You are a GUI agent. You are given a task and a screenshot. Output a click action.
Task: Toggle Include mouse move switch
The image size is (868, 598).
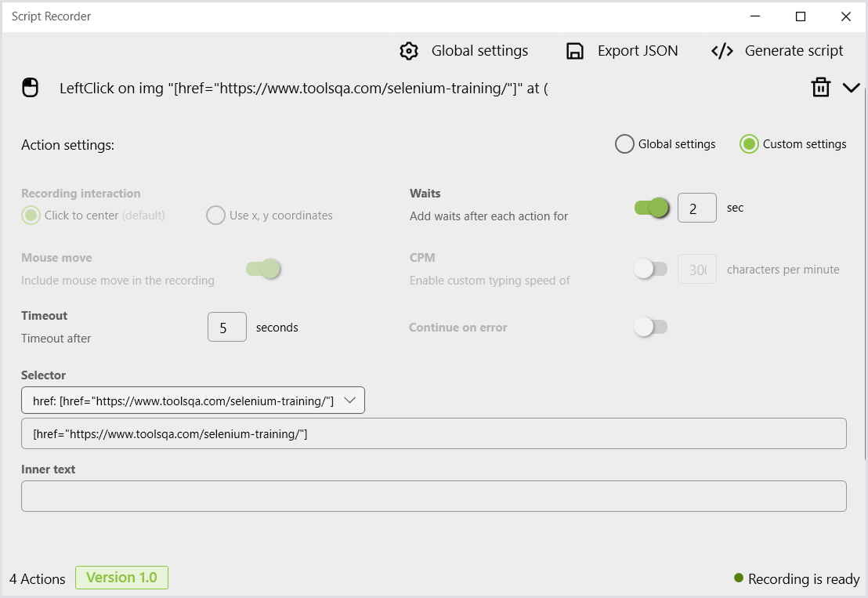pyautogui.click(x=263, y=269)
